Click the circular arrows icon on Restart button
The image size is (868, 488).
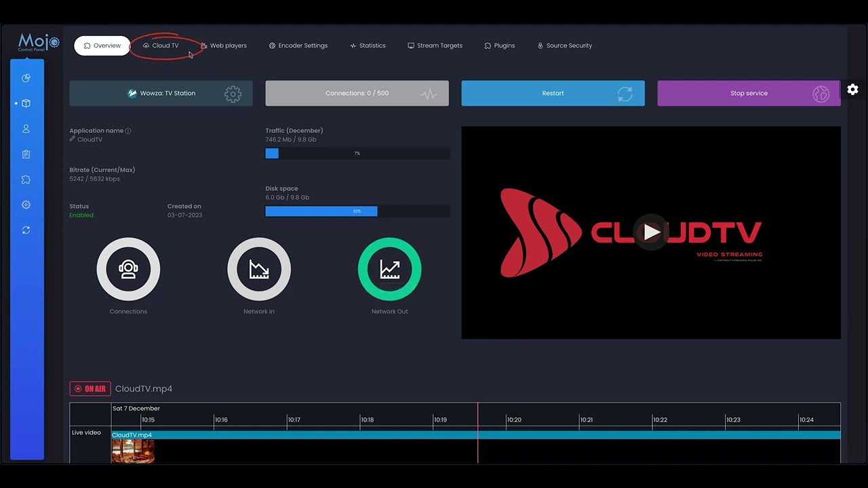tap(625, 94)
